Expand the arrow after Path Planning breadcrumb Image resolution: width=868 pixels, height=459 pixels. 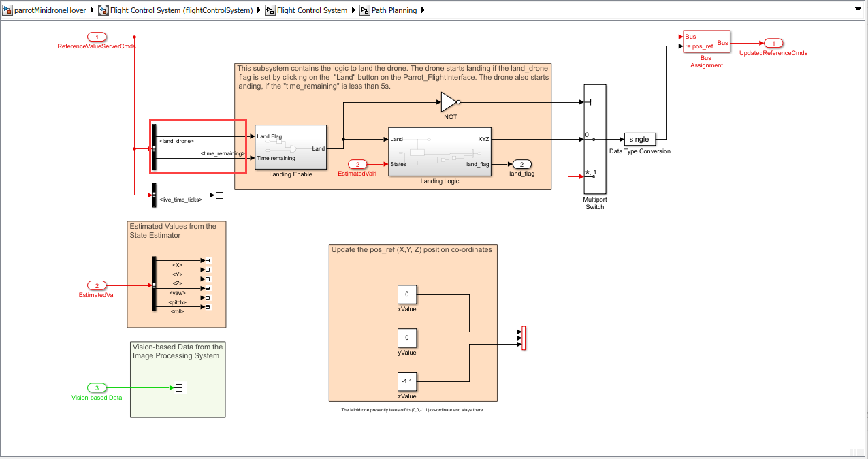click(422, 11)
